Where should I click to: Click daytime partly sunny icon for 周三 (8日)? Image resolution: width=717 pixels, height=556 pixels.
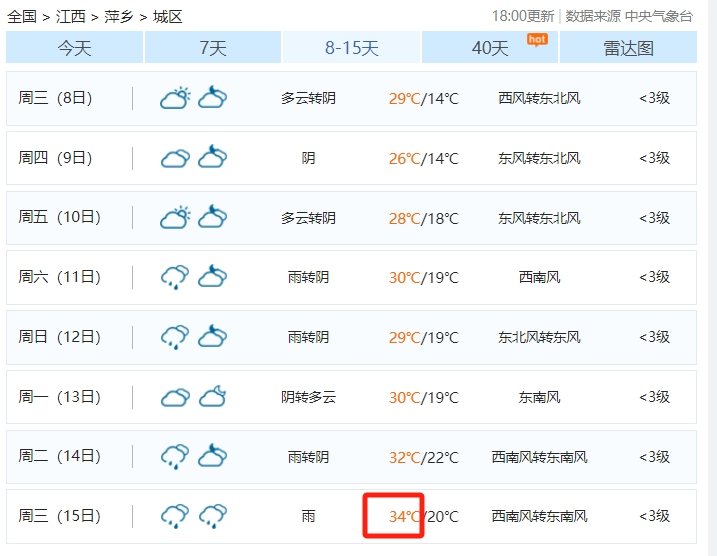click(x=175, y=97)
